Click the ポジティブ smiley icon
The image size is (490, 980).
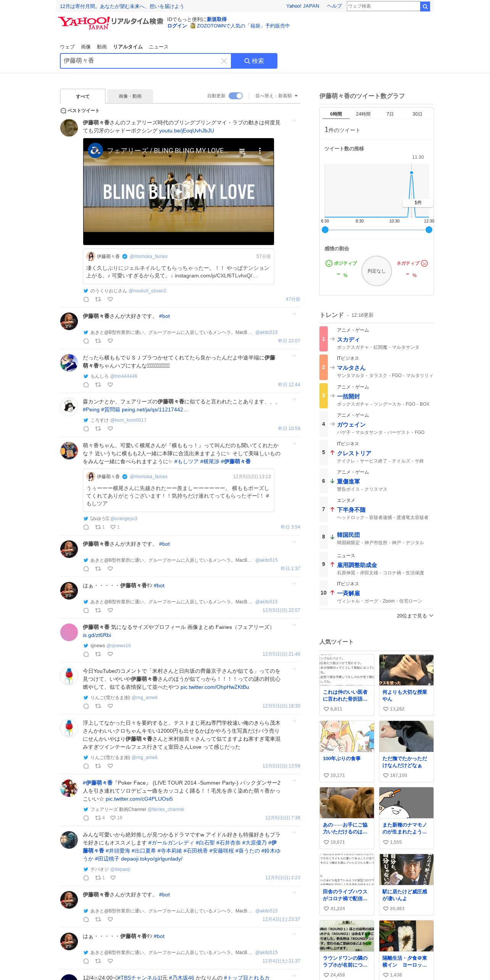[x=329, y=263]
